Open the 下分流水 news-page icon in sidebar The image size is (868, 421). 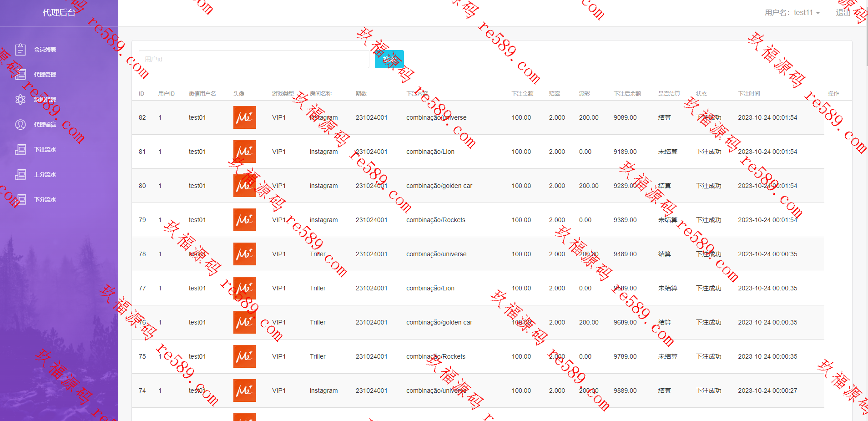coord(20,199)
